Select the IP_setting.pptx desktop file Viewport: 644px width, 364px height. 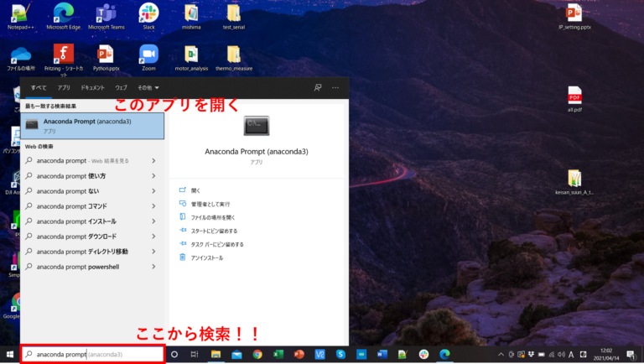574,17
